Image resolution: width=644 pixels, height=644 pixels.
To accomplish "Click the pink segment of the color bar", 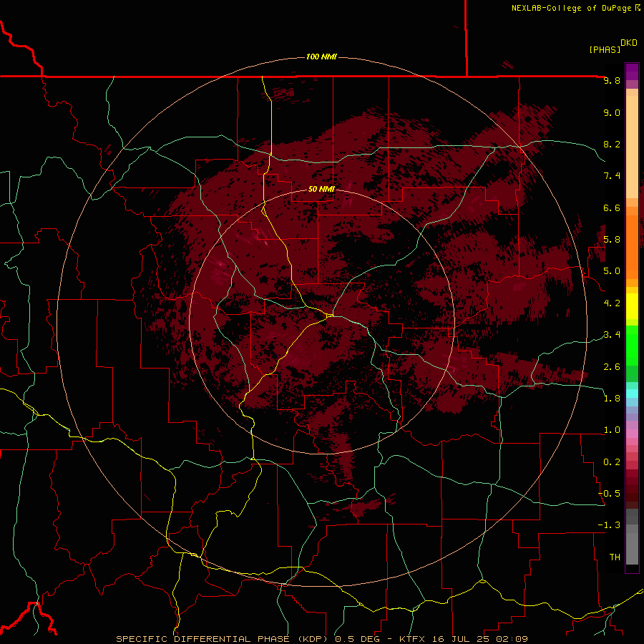I will tap(632, 434).
